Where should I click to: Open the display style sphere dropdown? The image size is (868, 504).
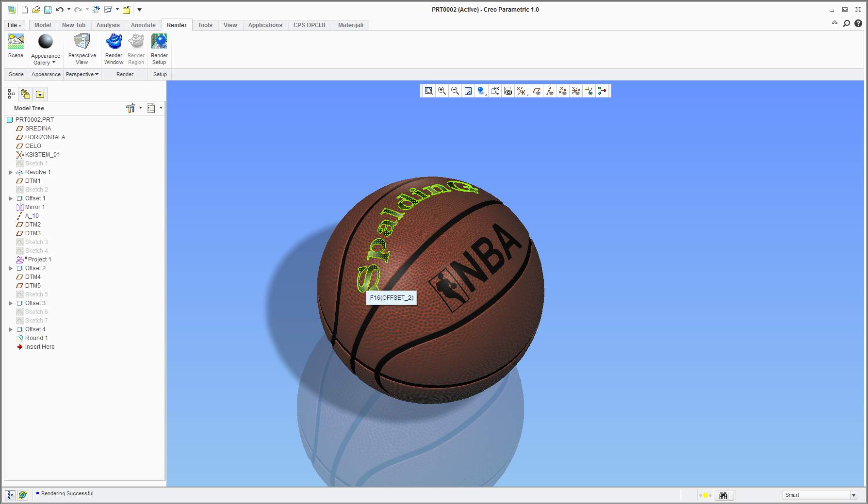pyautogui.click(x=481, y=91)
